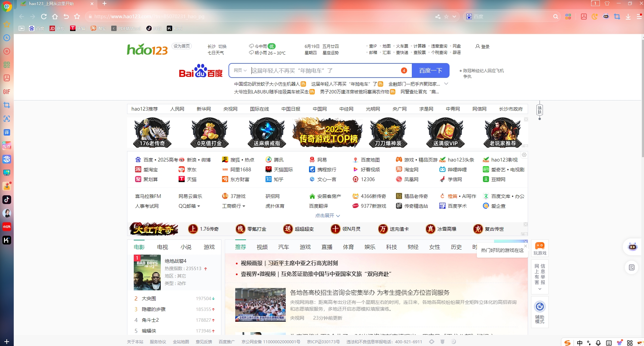
Task: Select the 汽车 news tab
Action: click(283, 247)
